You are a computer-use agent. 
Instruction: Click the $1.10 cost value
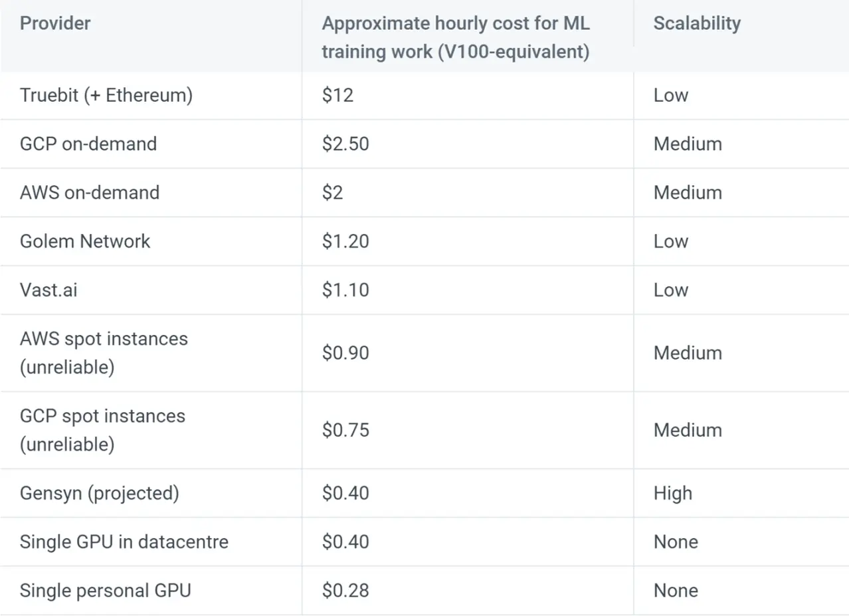(345, 290)
